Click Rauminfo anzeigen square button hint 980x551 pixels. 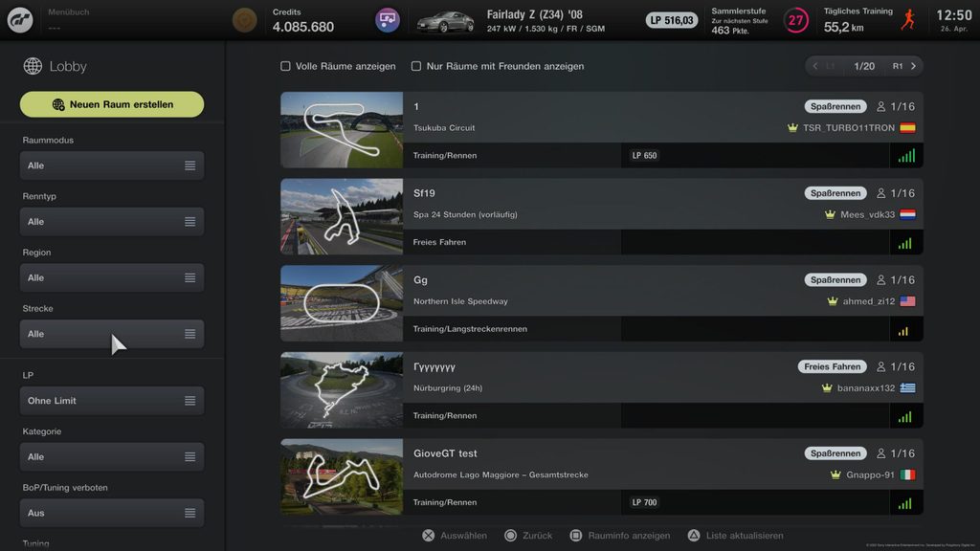tap(619, 536)
